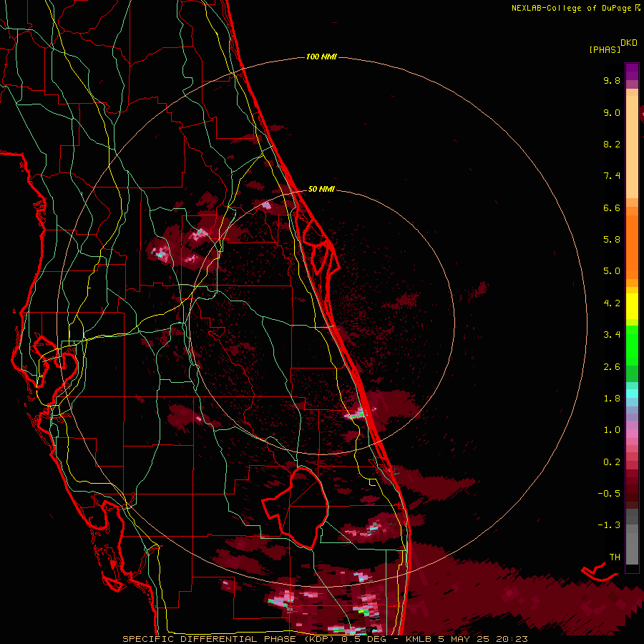Select the 0.2 scale value
Screen dimensions: 644x644
coord(612,462)
